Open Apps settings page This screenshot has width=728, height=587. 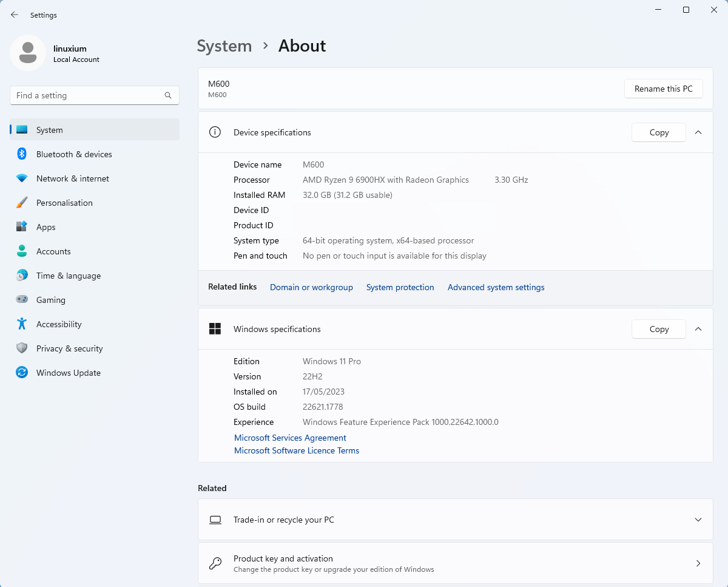pos(95,227)
